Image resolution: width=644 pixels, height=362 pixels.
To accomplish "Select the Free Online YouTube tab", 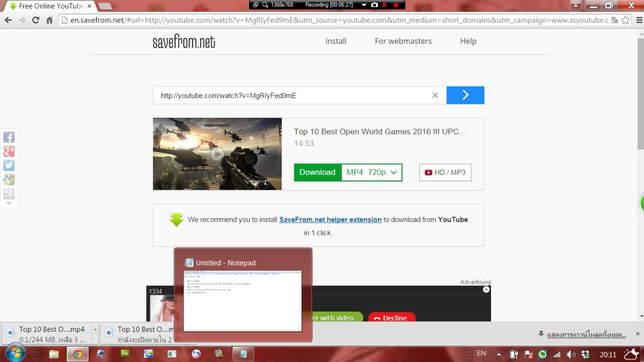I will tap(50, 6).
